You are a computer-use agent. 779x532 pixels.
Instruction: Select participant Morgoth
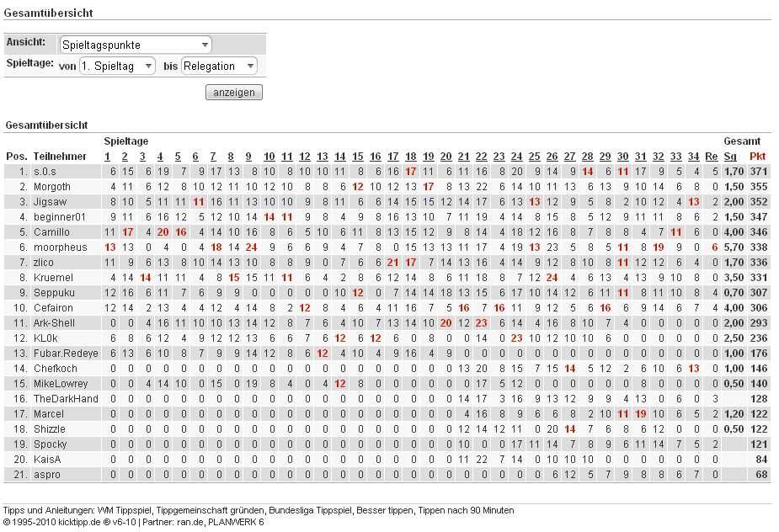52,187
